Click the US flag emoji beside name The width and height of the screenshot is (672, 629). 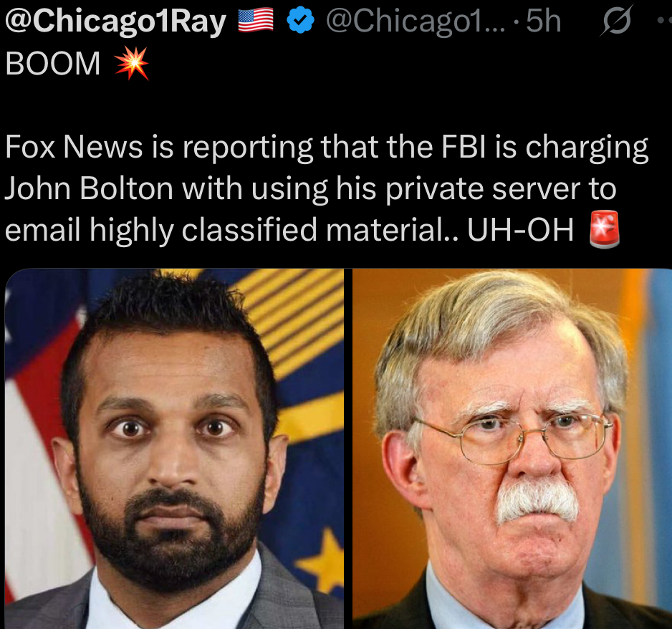pyautogui.click(x=256, y=20)
